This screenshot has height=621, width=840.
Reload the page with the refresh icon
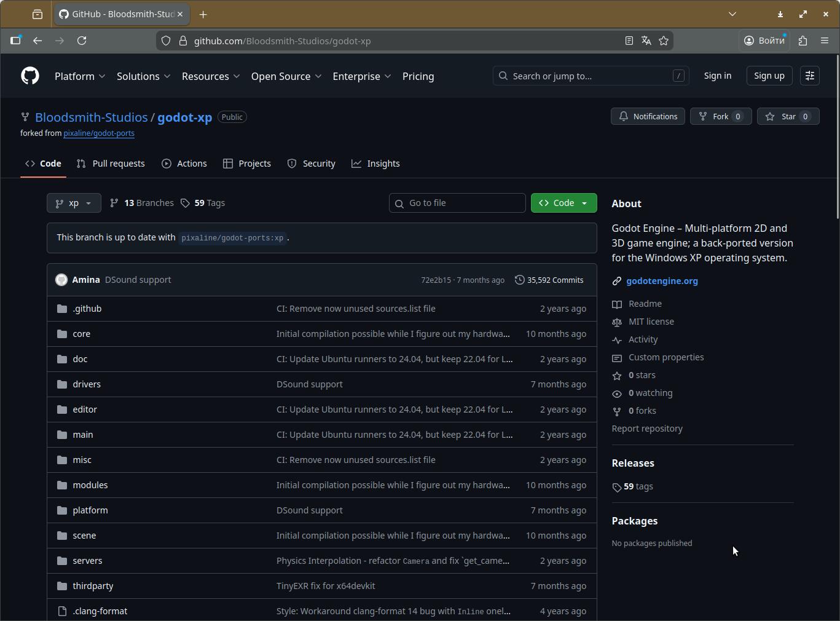pos(82,41)
